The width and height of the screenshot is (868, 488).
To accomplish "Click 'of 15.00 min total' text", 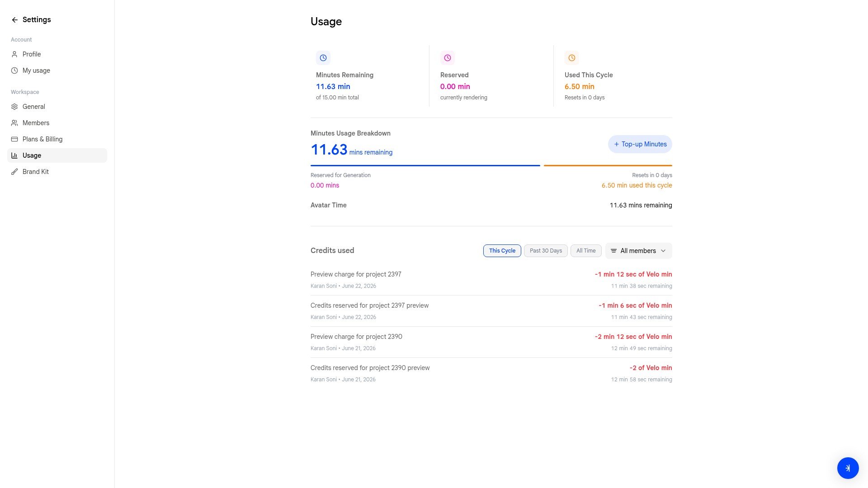I will tap(337, 98).
